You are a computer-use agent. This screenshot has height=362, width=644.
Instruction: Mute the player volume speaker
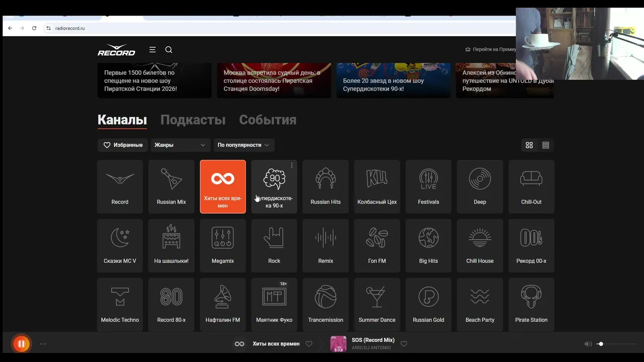[588, 344]
